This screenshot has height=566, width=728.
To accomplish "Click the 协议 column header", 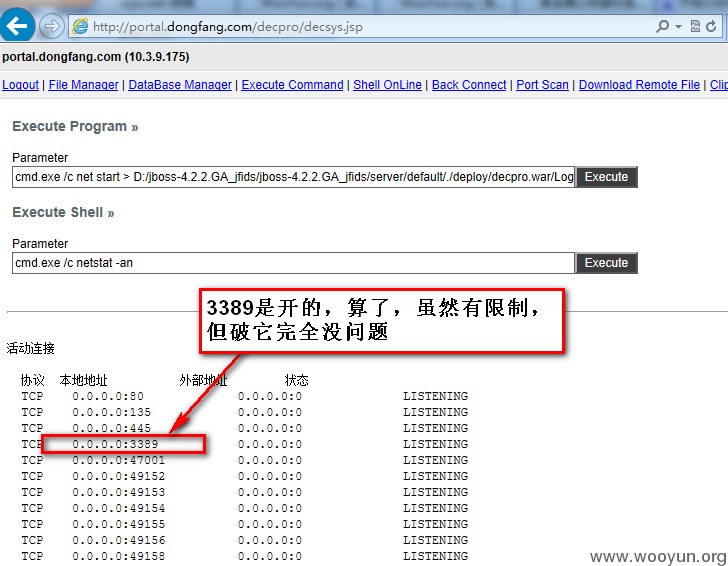I will click(32, 380).
